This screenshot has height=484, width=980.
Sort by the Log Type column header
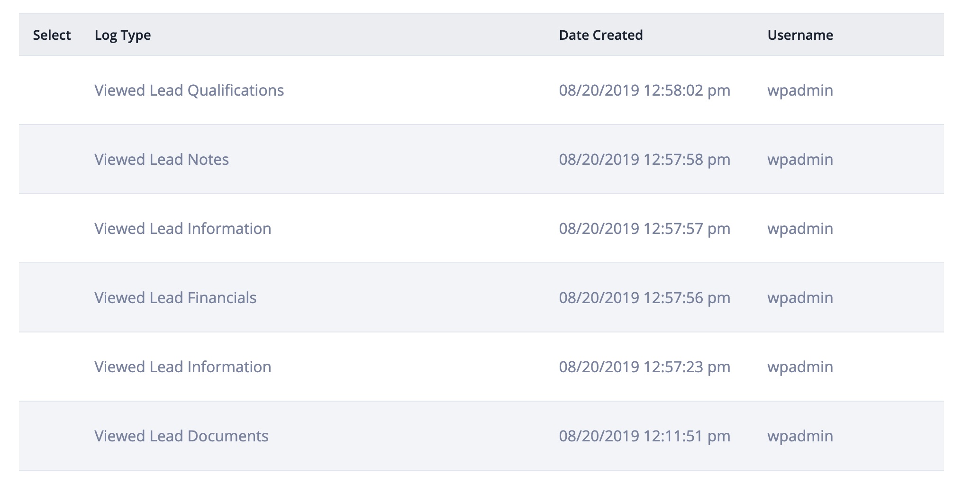point(123,36)
